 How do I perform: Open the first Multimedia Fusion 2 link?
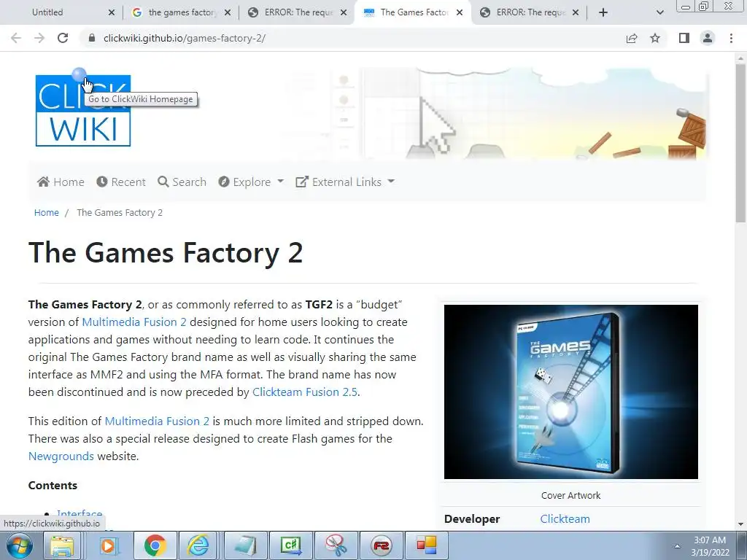tap(134, 322)
